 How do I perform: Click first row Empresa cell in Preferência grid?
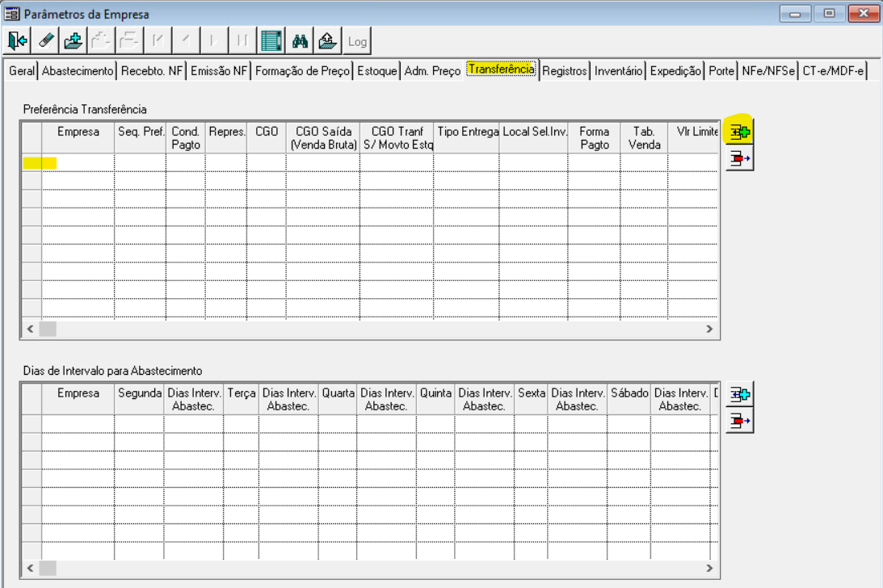point(78,163)
